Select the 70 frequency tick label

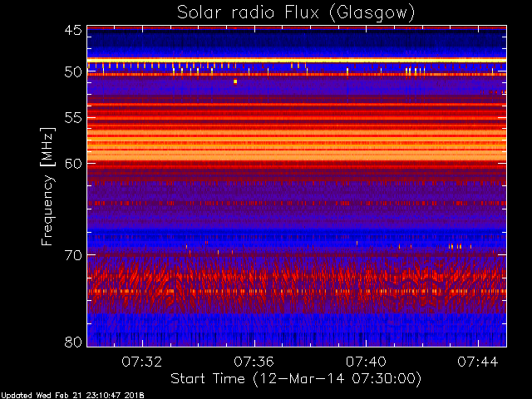pos(73,255)
